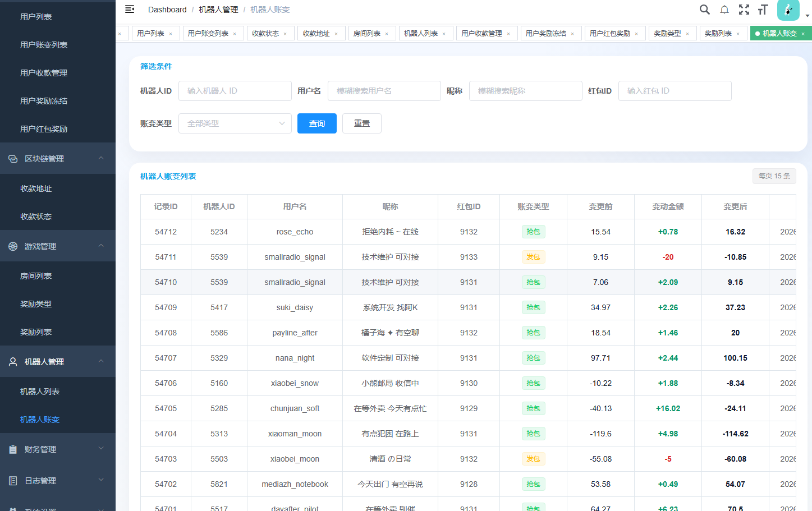The image size is (812, 511).
Task: Collapse the 游戏管理 menu chevron
Action: tap(101, 246)
